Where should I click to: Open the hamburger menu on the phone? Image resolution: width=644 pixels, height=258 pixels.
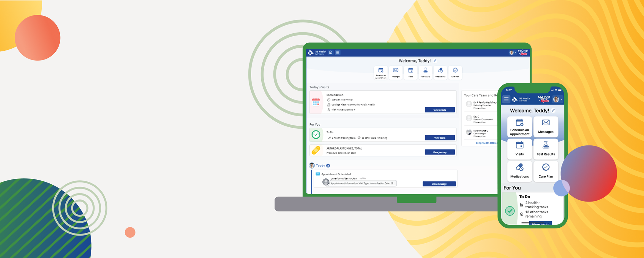[506, 99]
